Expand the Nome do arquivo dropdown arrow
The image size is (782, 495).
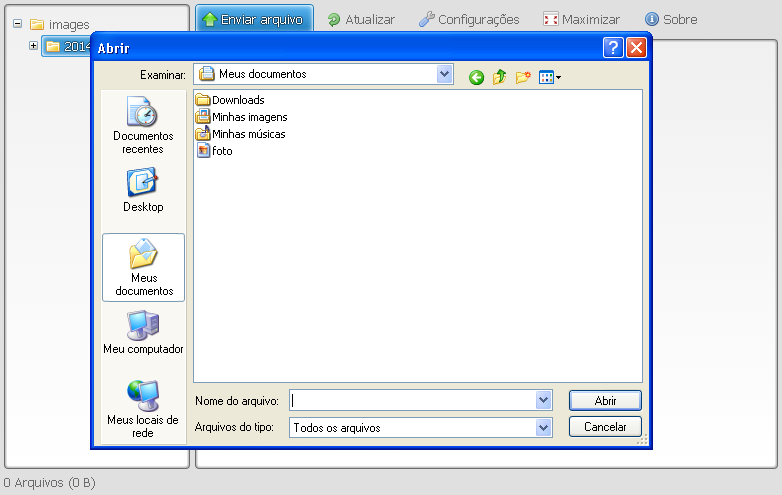pyautogui.click(x=543, y=400)
